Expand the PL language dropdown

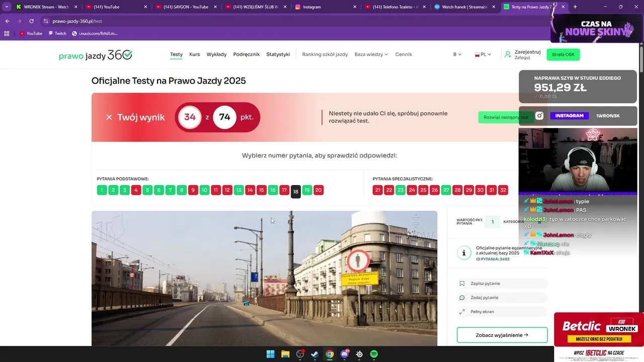[x=483, y=54]
